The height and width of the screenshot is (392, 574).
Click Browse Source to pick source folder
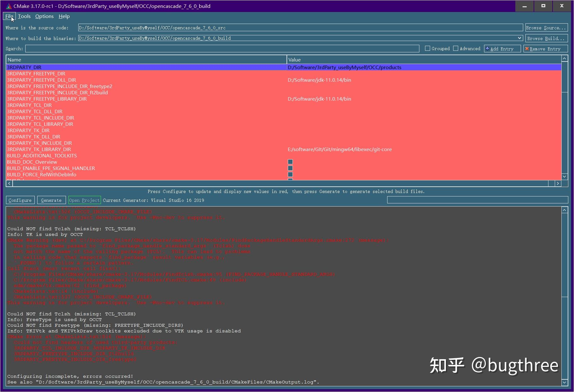[546, 28]
